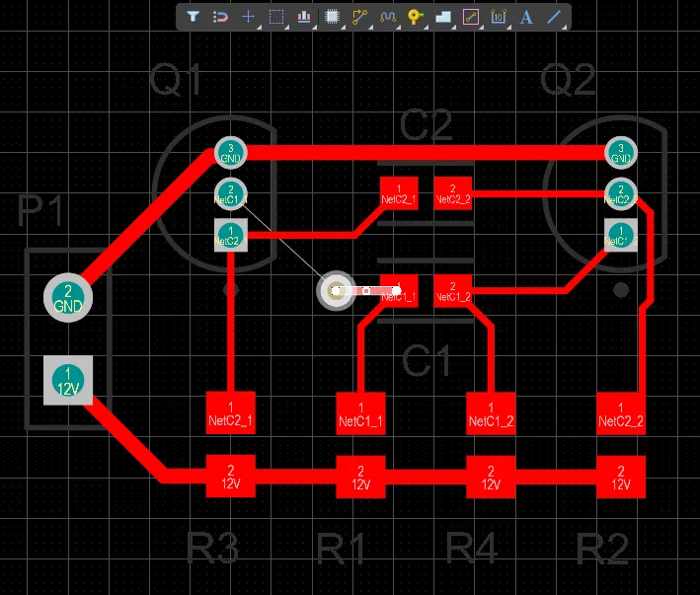700x595 pixels.
Task: Open the Selection Filter funnel tool
Action: pyautogui.click(x=193, y=17)
